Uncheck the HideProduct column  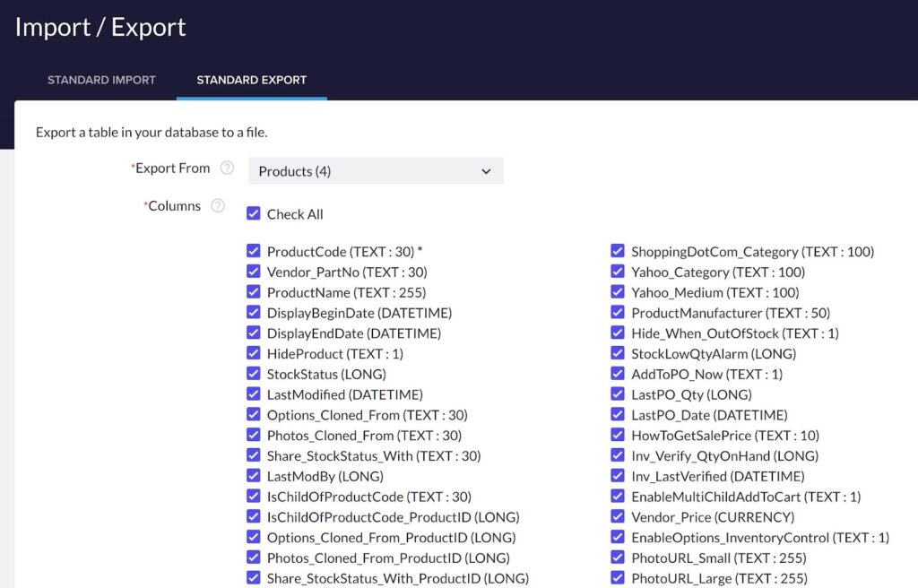254,353
